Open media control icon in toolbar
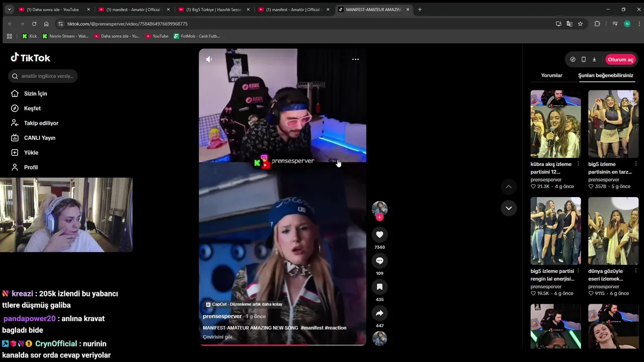644x362 pixels. pos(615,24)
